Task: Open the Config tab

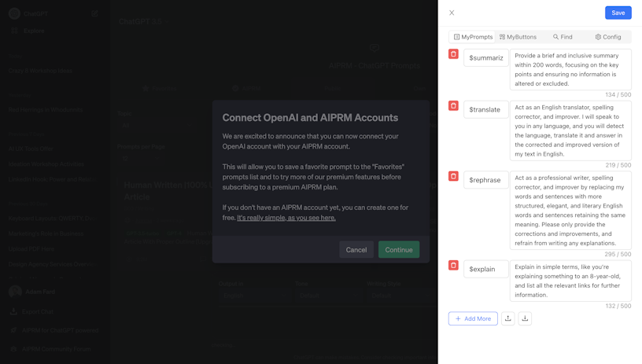Action: point(608,37)
